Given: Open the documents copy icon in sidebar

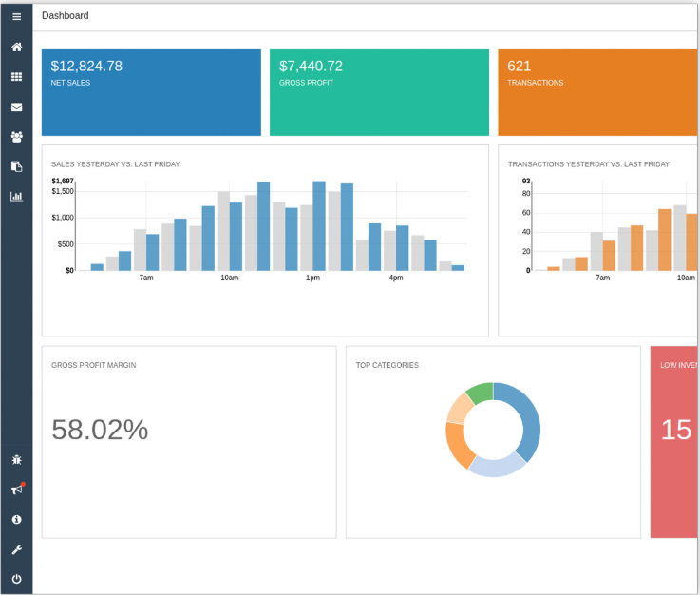Looking at the screenshot, I should coord(16,166).
